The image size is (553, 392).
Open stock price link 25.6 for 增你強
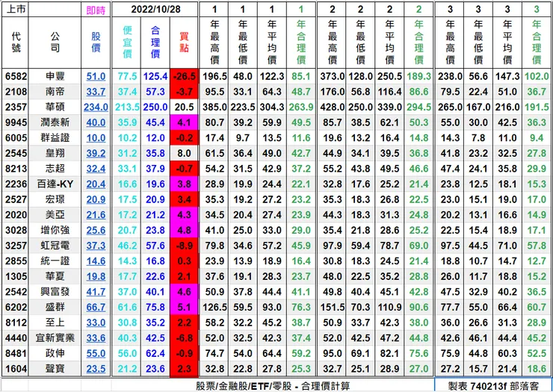[x=96, y=230]
